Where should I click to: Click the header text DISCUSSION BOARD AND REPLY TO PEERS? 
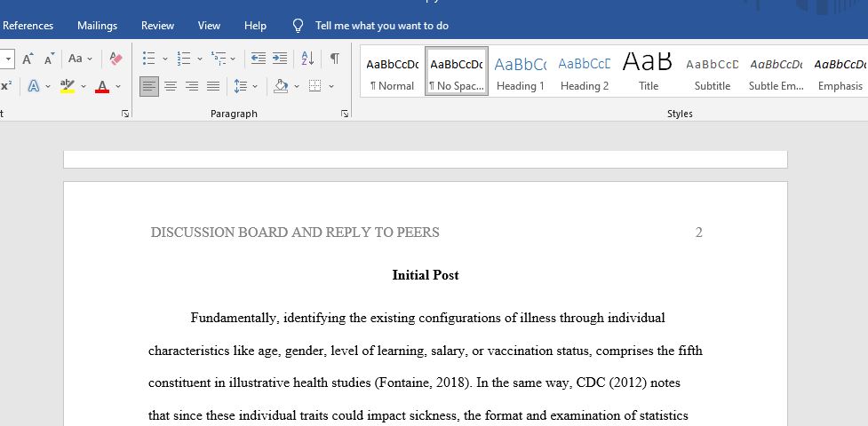coord(295,233)
